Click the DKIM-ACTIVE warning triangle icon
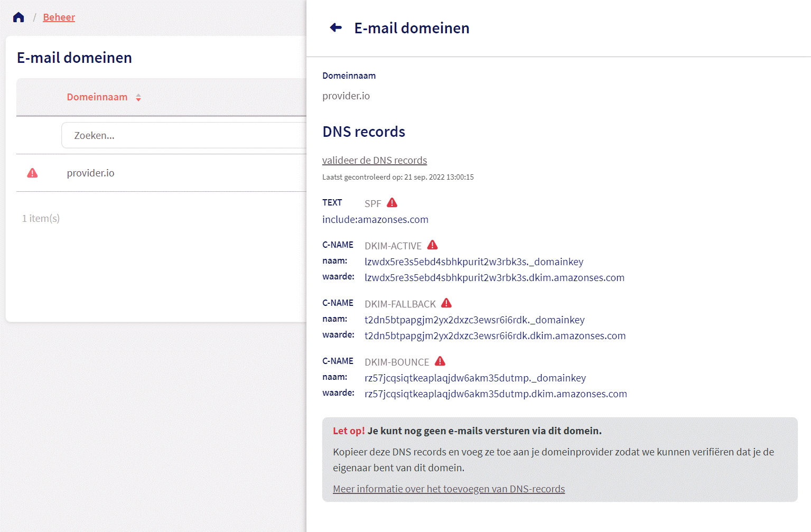Viewport: 811px width, 532px height. (433, 245)
